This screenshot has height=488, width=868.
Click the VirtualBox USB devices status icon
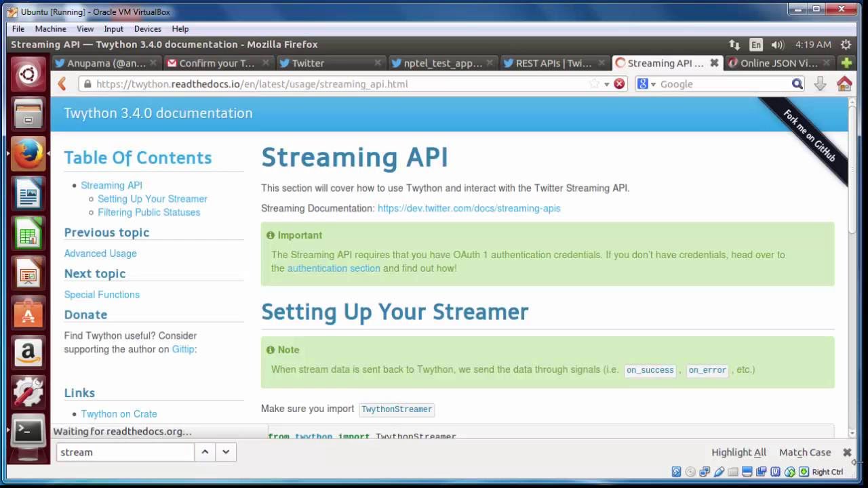pyautogui.click(x=719, y=472)
